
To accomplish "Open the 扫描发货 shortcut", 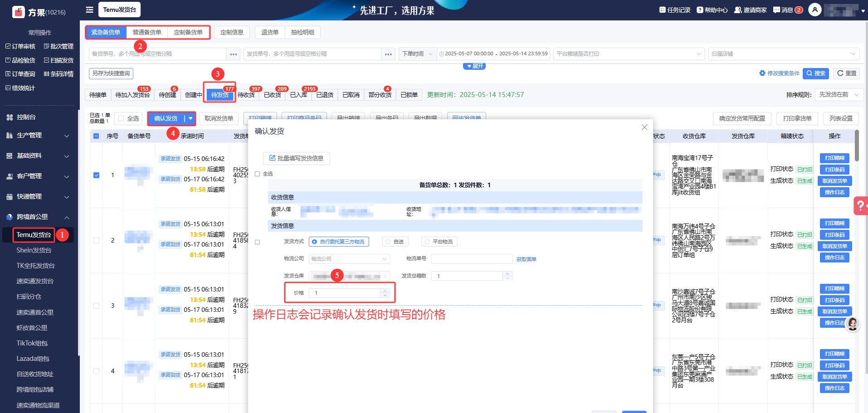I will 59,60.
